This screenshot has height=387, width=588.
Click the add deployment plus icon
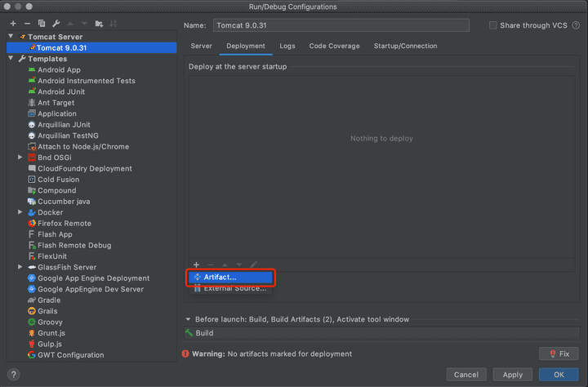pos(196,265)
